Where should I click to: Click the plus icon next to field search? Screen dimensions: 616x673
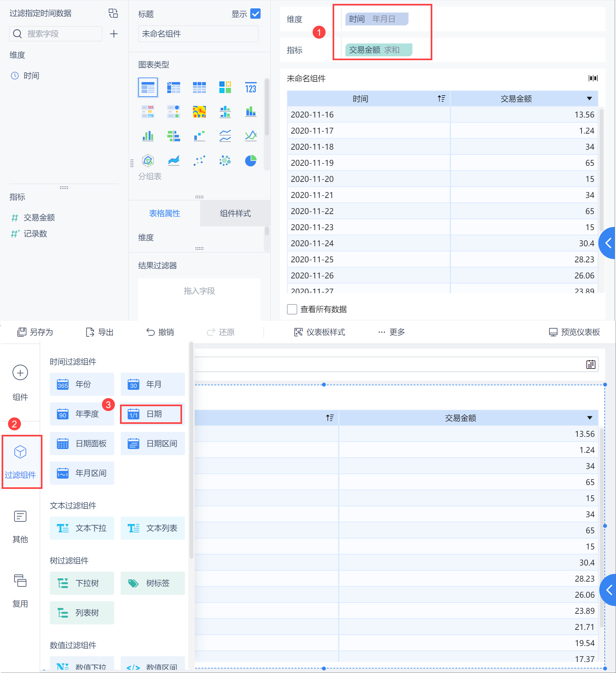point(114,34)
